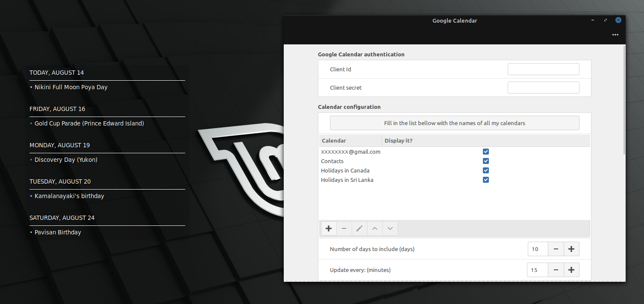Toggle display of Contacts calendar
The image size is (644, 304).
pyautogui.click(x=486, y=161)
